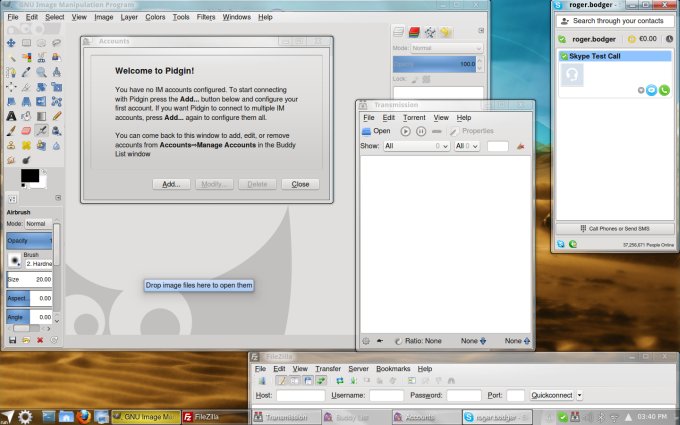This screenshot has width=680, height=425.
Task: Open the Filters menu in GIMP
Action: 205,17
